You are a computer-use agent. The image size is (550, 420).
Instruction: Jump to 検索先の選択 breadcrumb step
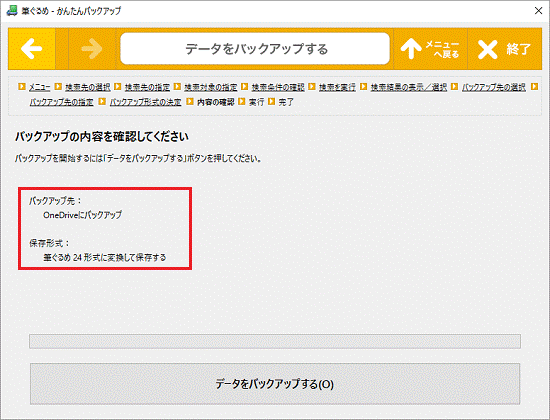88,87
